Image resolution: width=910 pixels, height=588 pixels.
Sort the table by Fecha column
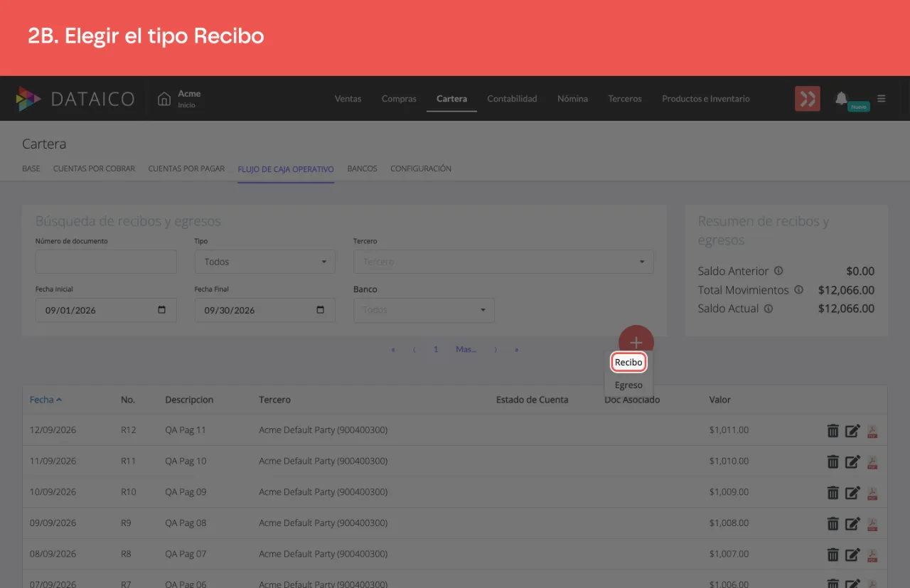(x=45, y=400)
